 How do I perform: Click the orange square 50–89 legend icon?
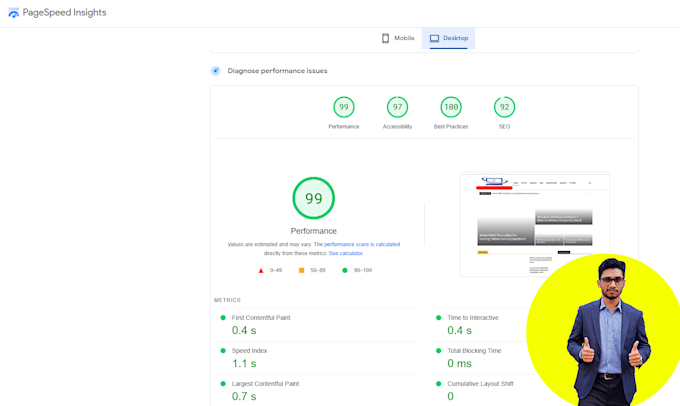[x=301, y=270]
